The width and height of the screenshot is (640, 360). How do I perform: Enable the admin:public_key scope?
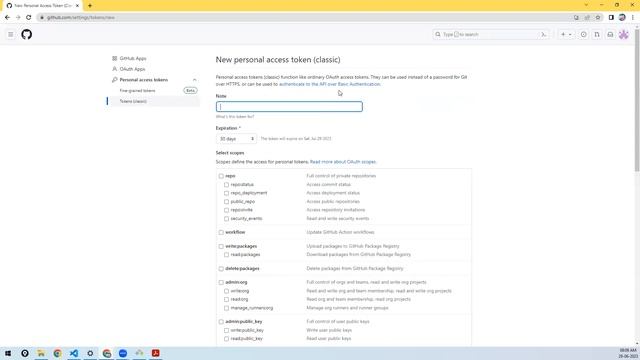pos(221,322)
